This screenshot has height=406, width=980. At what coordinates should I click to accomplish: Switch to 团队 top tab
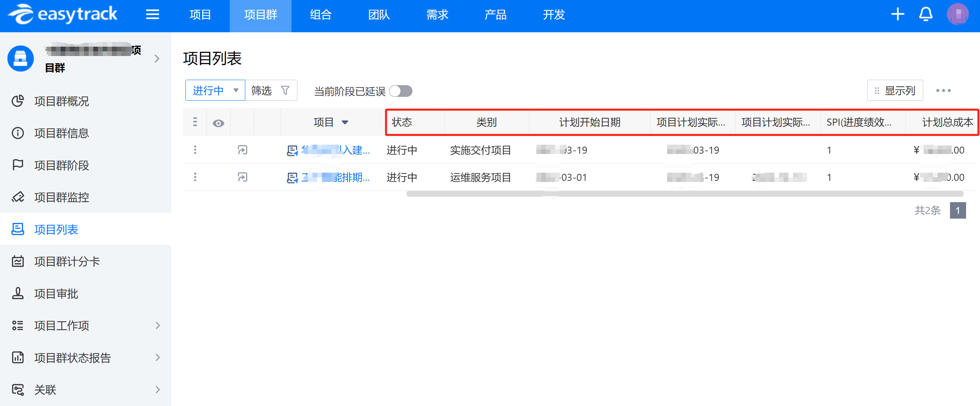coord(379,15)
